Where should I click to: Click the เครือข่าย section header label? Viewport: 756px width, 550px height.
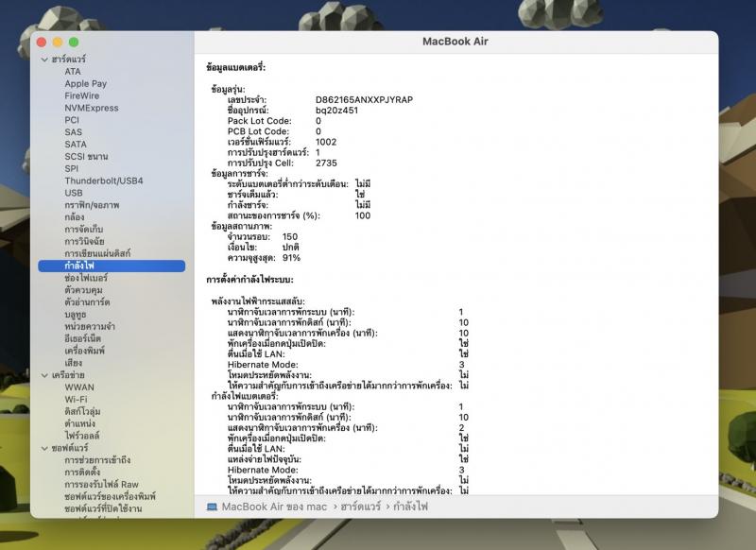[68, 374]
